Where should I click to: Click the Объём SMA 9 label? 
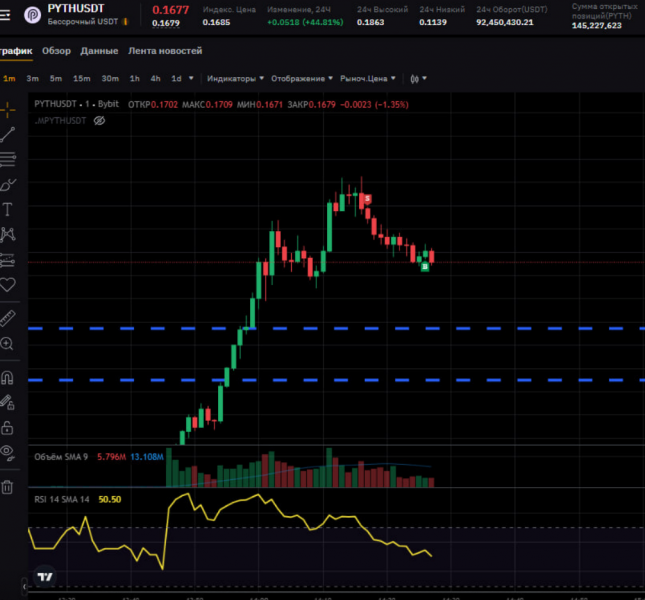pos(61,457)
